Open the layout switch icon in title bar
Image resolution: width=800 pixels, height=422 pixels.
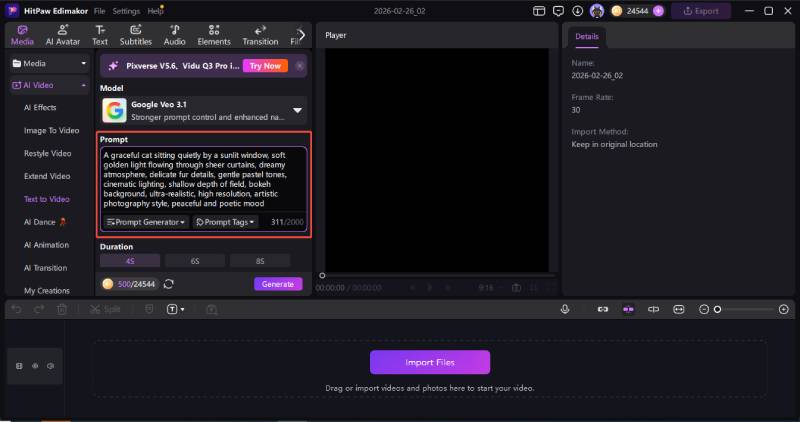click(541, 10)
